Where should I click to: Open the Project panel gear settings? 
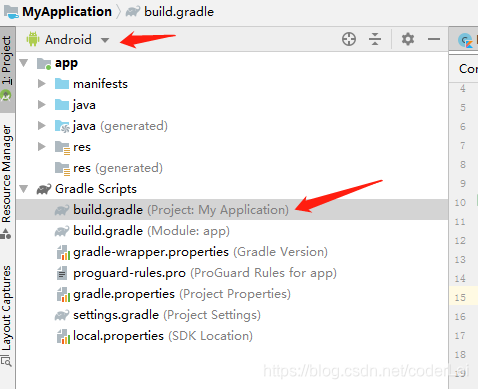[x=408, y=39]
